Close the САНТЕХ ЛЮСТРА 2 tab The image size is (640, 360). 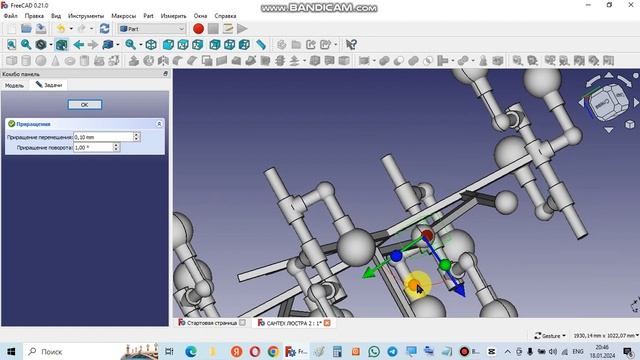327,323
